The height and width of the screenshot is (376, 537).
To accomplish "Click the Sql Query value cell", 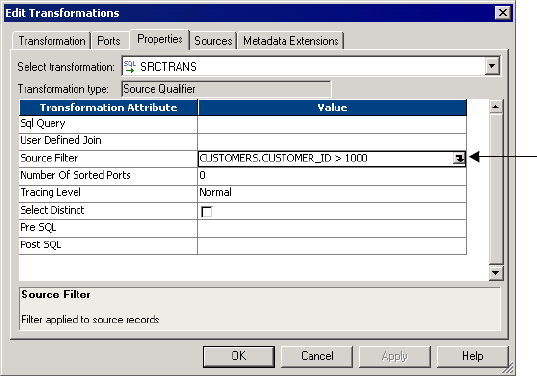I will pos(332,124).
